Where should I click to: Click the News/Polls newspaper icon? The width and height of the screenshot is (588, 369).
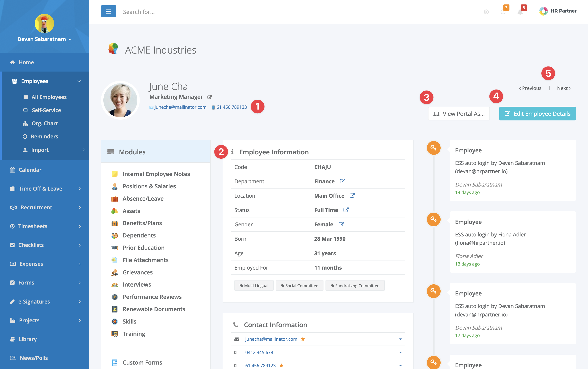coord(13,358)
